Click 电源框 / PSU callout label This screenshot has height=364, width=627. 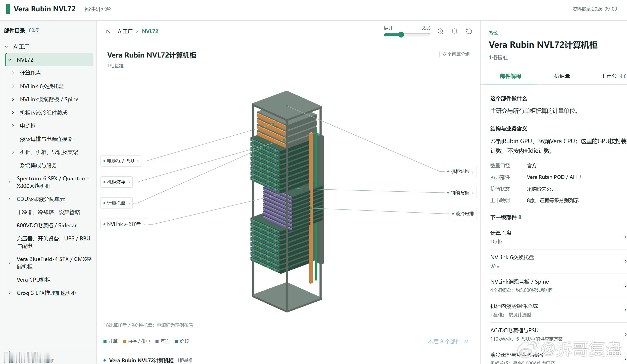point(121,161)
